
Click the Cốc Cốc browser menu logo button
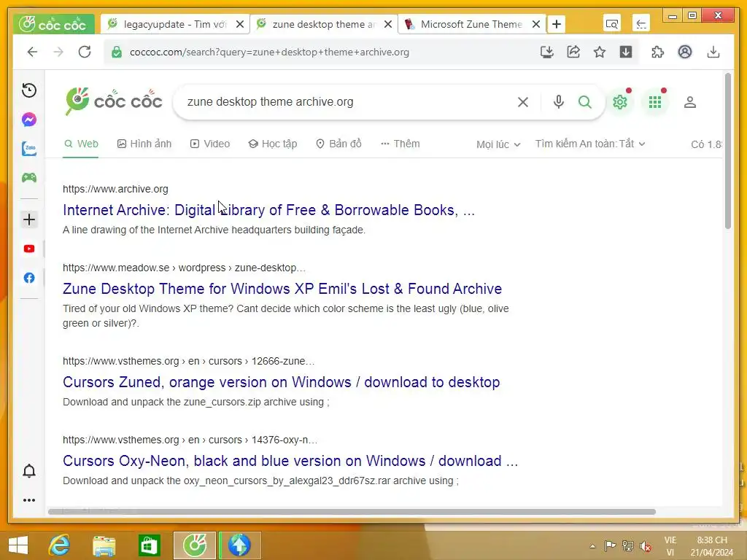tap(54, 24)
